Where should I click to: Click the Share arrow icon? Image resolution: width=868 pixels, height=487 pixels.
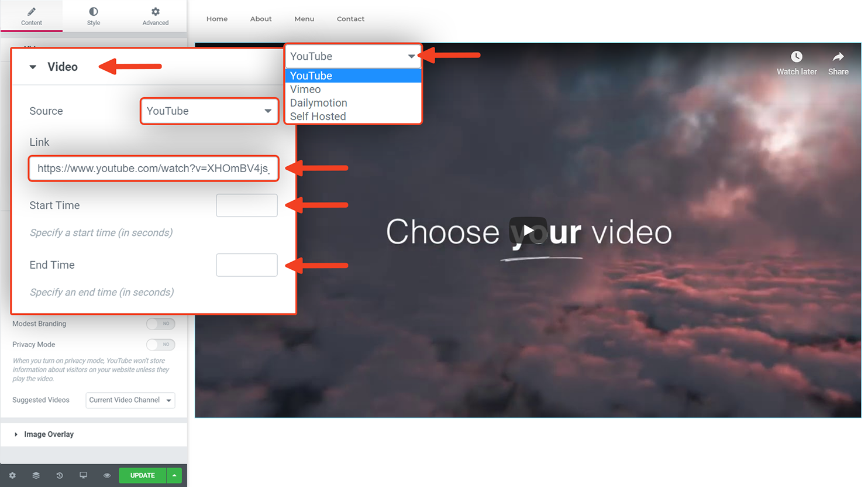pos(838,57)
